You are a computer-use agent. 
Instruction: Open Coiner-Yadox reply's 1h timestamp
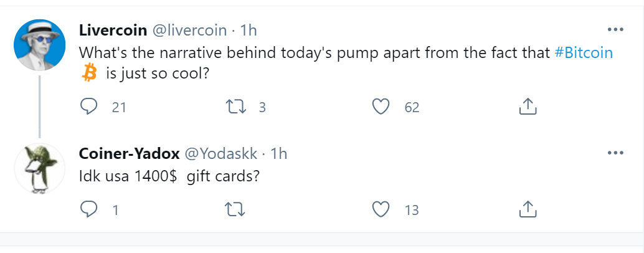(x=278, y=153)
